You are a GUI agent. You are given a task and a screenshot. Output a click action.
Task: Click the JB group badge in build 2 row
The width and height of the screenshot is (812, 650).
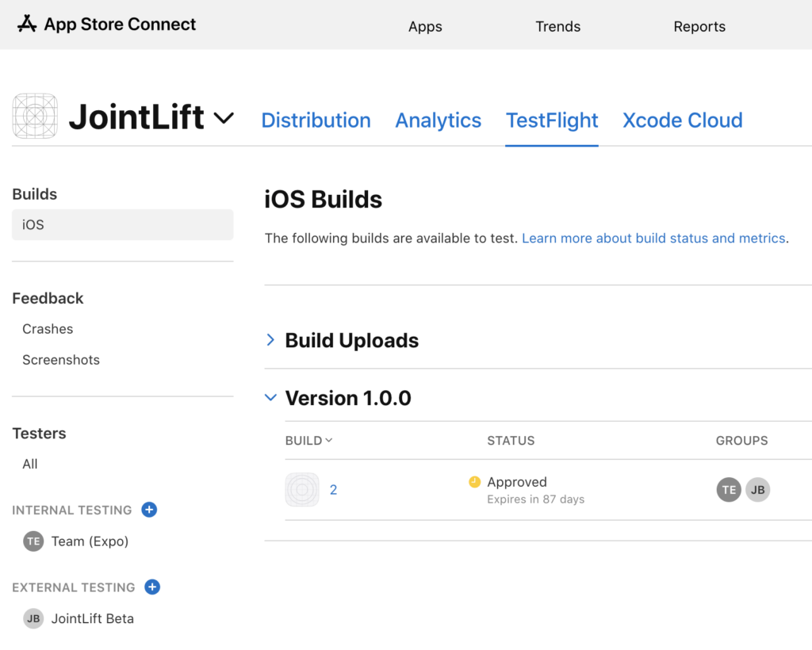[x=758, y=490]
